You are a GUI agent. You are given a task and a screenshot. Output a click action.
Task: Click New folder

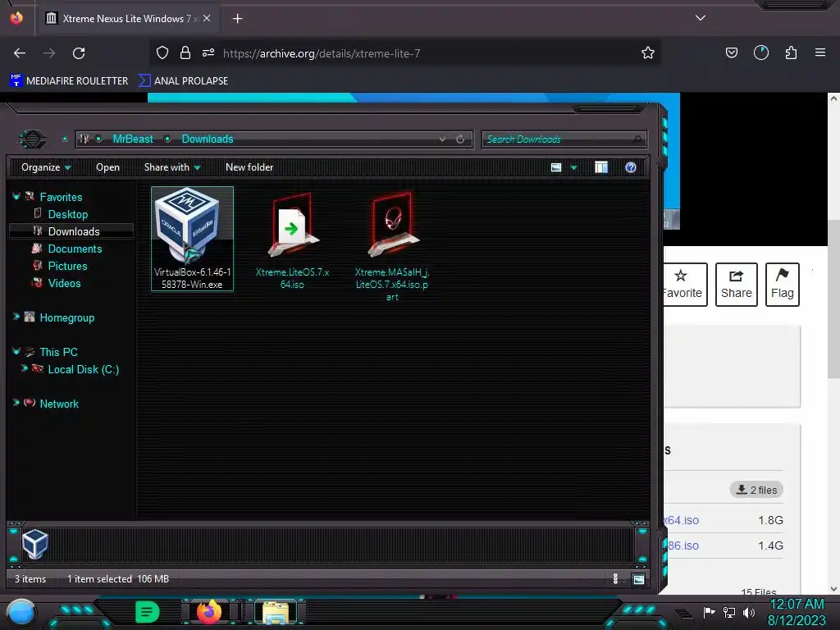pyautogui.click(x=249, y=167)
